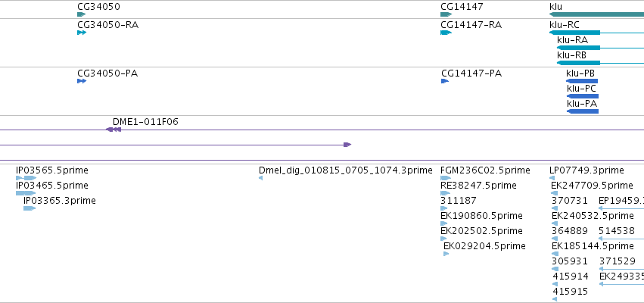Select the 370731 EST label
The width and height of the screenshot is (644, 303).
point(569,201)
